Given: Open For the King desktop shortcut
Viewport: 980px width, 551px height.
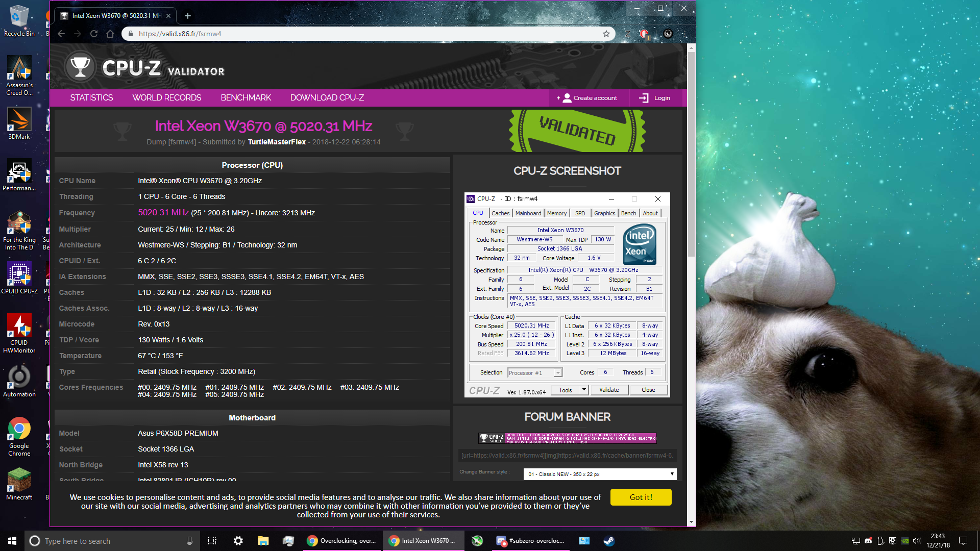Looking at the screenshot, I should [19, 231].
